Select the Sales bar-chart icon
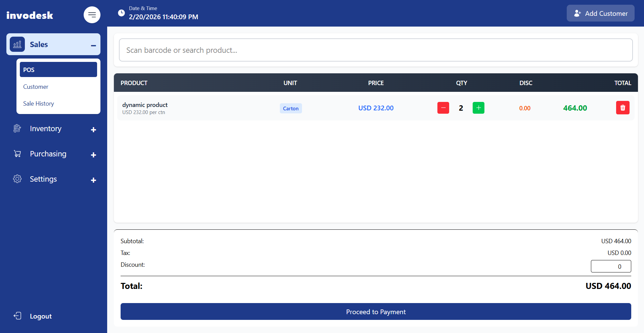 click(x=17, y=44)
